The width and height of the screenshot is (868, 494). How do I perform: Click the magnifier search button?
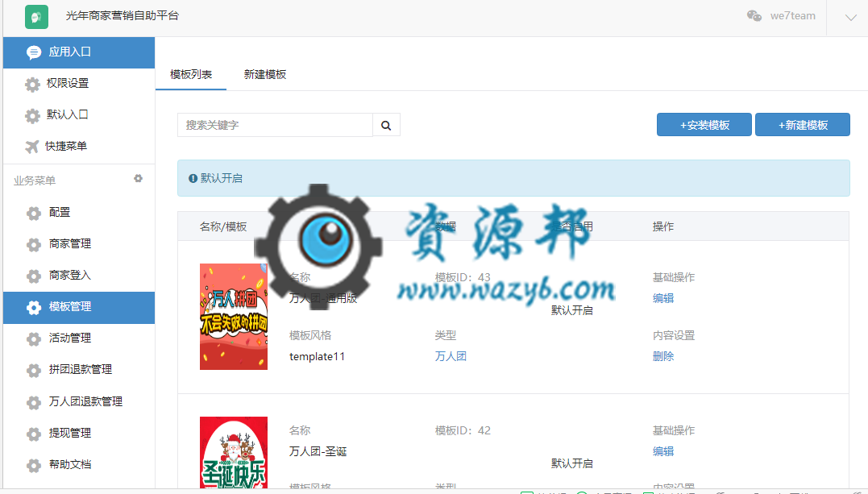click(x=386, y=125)
